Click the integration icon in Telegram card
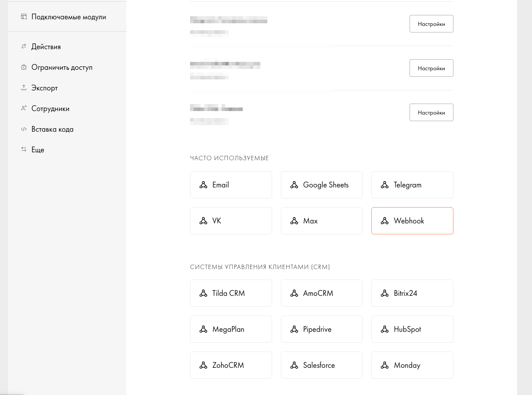The height and width of the screenshot is (395, 532). 385,185
